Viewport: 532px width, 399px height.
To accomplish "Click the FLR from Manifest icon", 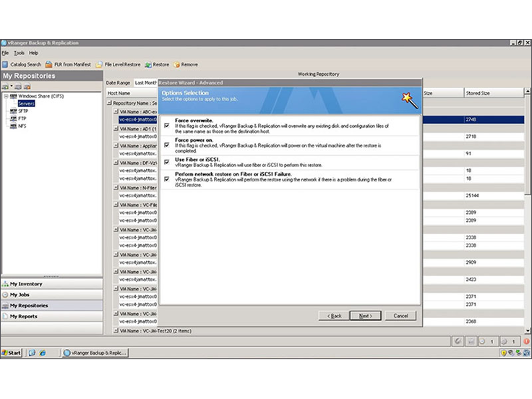I will point(49,64).
